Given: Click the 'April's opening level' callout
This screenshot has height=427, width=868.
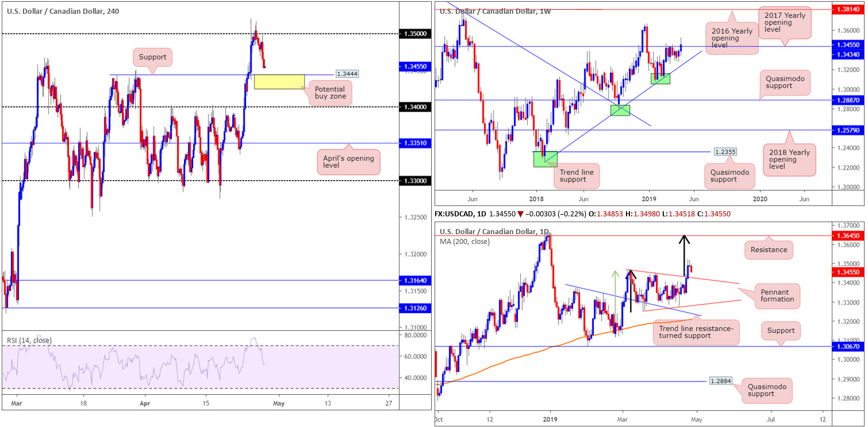Looking at the screenshot, I should (348, 162).
